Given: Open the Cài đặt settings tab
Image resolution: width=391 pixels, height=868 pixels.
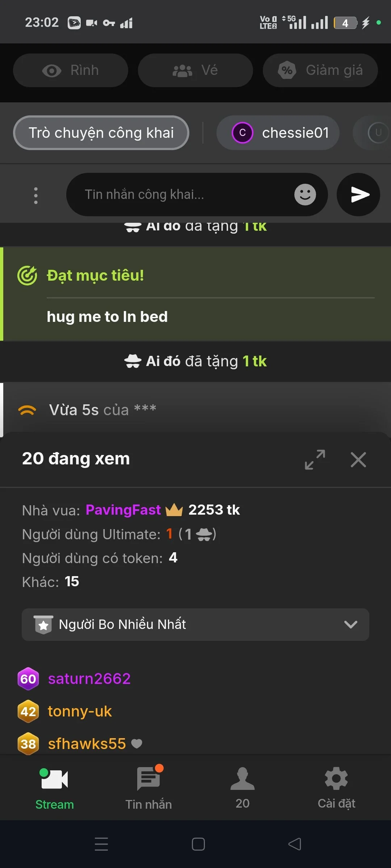Looking at the screenshot, I should 336,788.
